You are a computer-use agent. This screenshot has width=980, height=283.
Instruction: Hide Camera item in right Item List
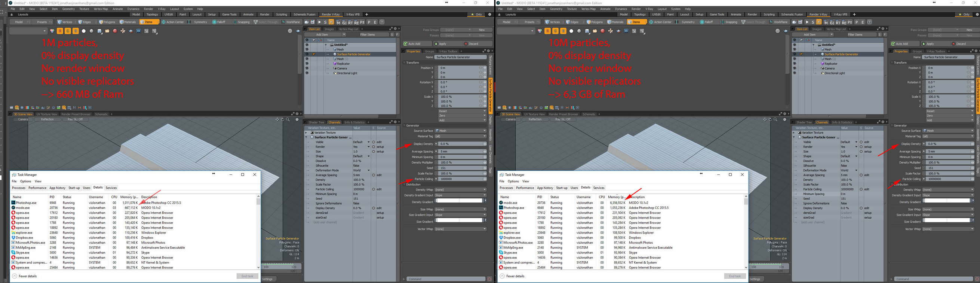point(795,69)
